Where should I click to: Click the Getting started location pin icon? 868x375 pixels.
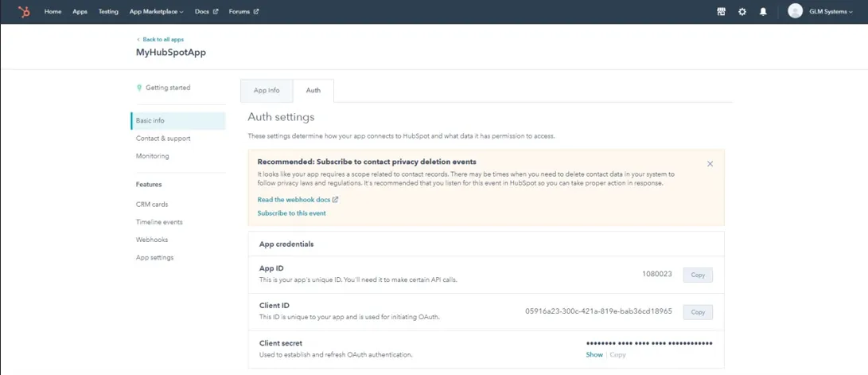(139, 88)
